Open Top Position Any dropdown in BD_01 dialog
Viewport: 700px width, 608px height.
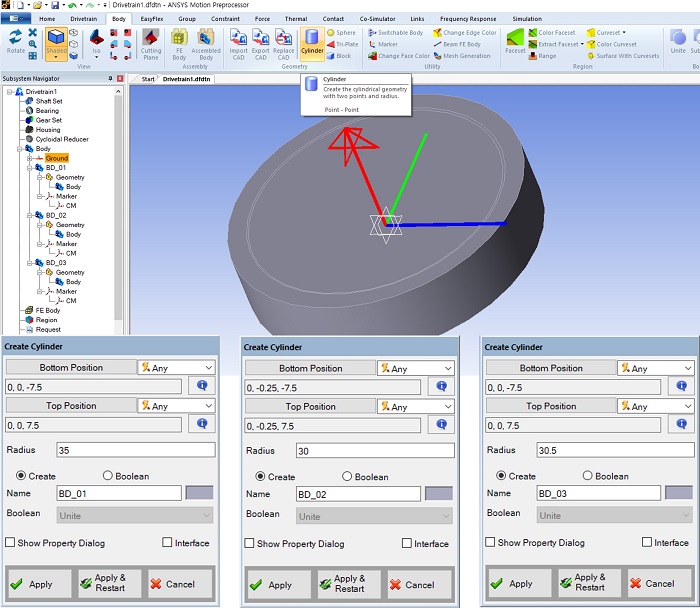[177, 405]
